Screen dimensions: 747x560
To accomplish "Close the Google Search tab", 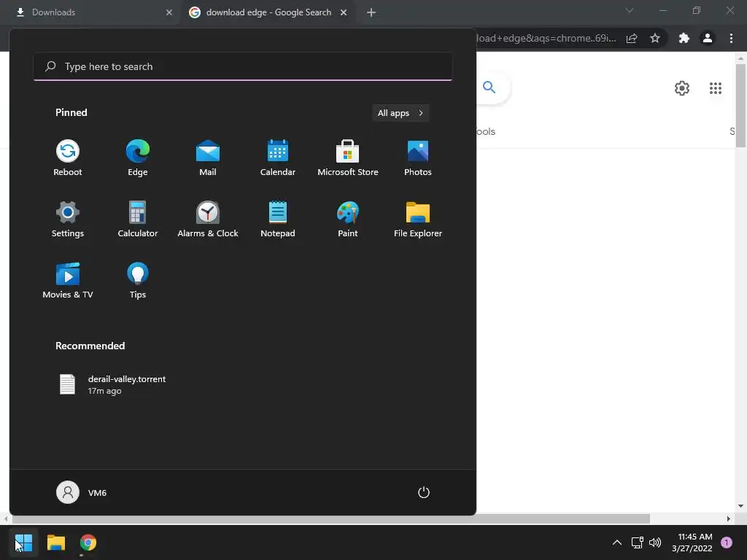I will [x=344, y=12].
